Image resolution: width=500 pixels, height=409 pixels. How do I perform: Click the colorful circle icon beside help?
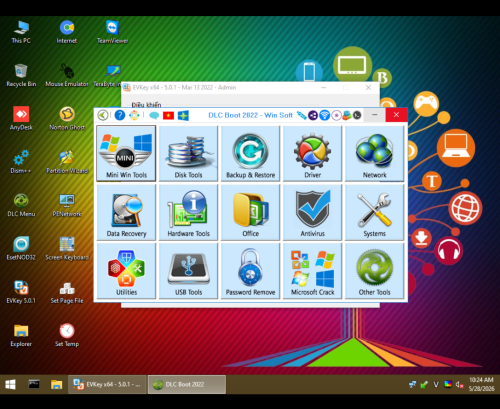coord(134,115)
